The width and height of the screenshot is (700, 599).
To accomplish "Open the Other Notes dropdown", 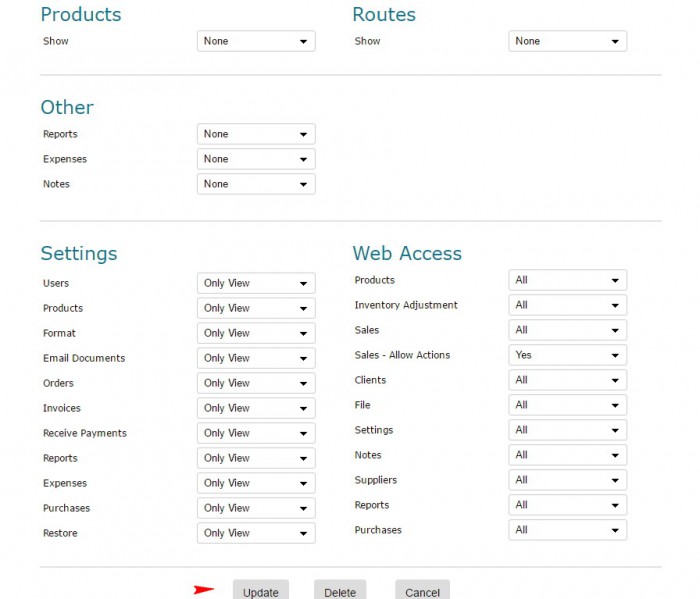I will 256,184.
